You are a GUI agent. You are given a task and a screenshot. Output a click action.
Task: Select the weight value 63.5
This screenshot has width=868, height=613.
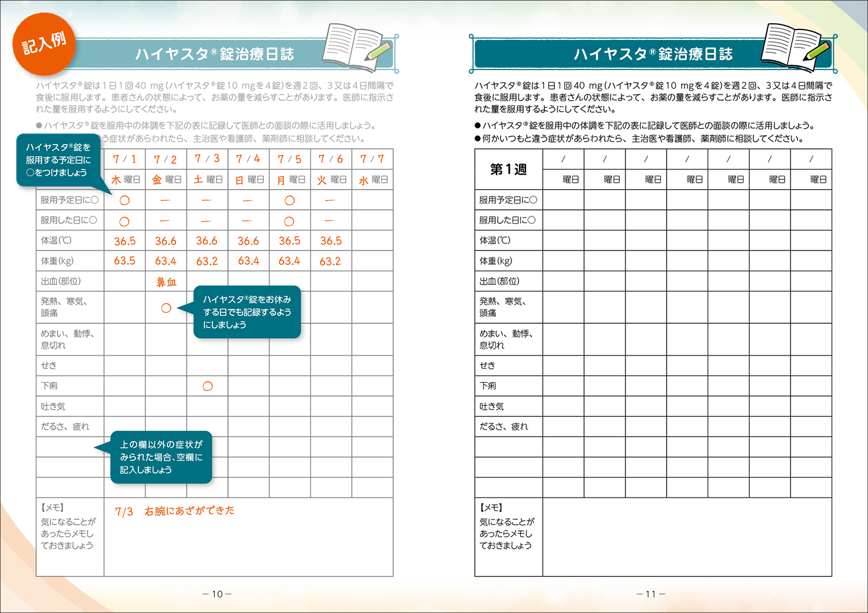124,261
